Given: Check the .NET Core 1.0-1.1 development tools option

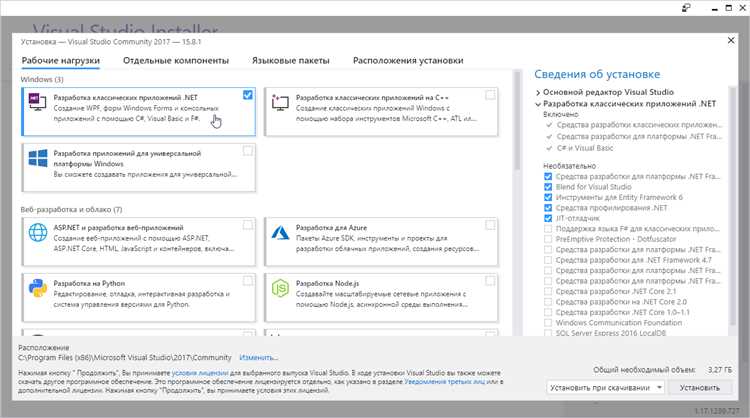Looking at the screenshot, I should click(548, 312).
